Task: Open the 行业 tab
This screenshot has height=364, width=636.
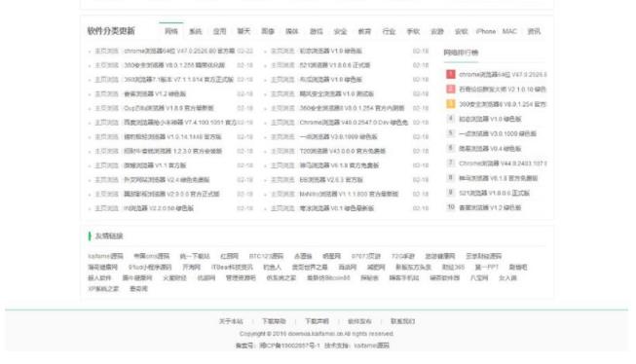Action: click(x=389, y=31)
